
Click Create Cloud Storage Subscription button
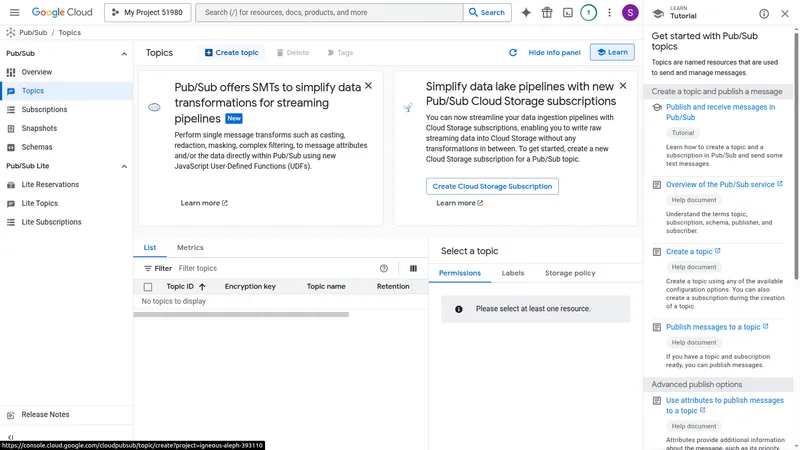[x=492, y=186]
